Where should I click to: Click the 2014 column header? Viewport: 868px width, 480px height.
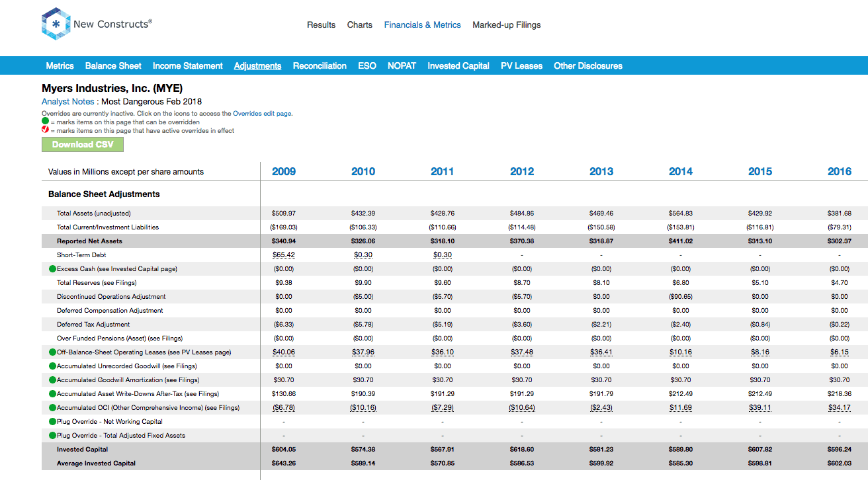coord(681,172)
